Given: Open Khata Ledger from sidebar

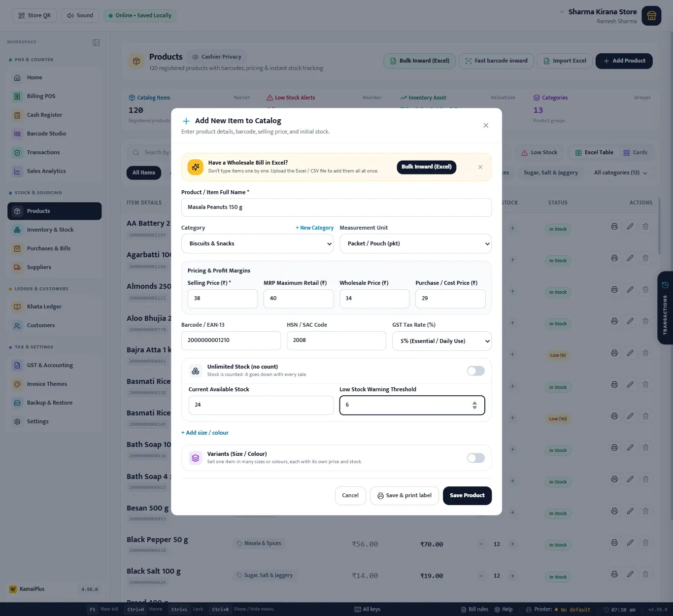Looking at the screenshot, I should point(54,307).
